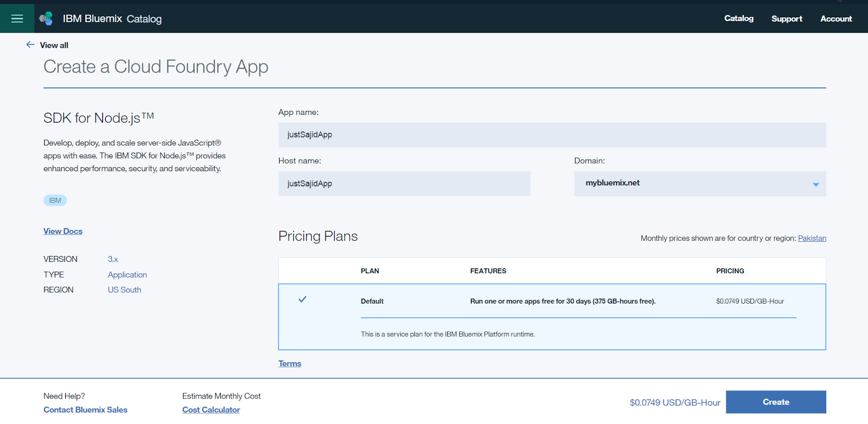Open the mybluemix.net domain combo box
Screen dimensions: 868x424
(x=700, y=184)
